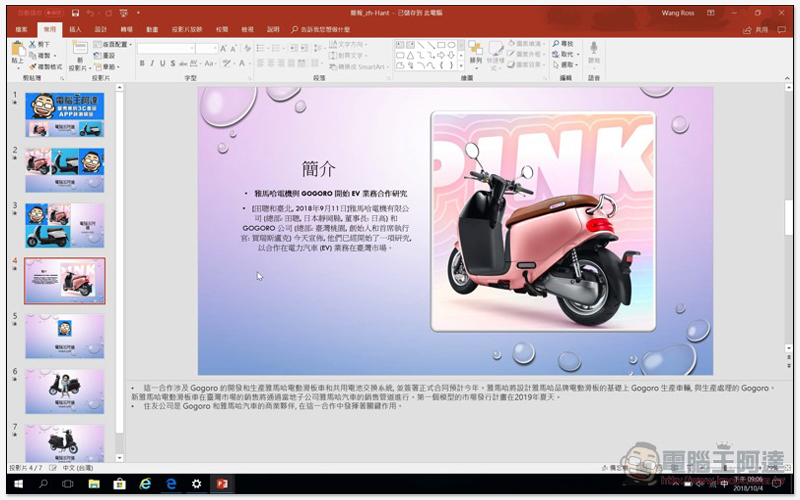Open the 檔案 (File) tab
The image size is (800, 500).
point(21,30)
